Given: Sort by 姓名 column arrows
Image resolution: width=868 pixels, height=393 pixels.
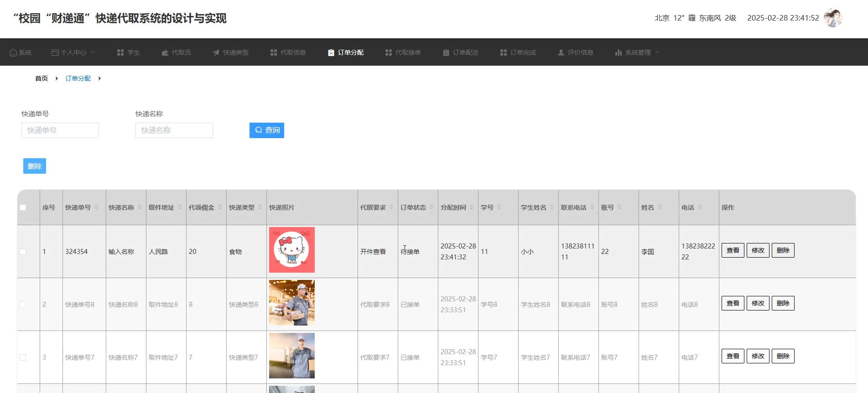Looking at the screenshot, I should tap(660, 207).
